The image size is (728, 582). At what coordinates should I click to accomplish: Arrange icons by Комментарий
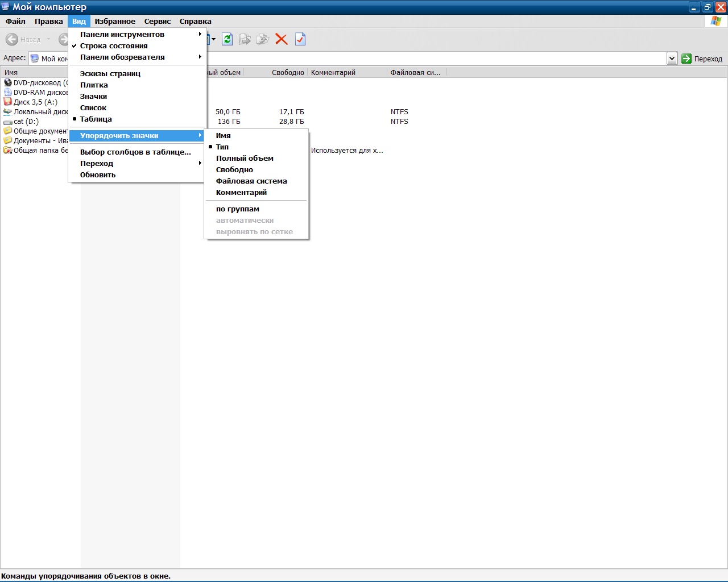click(x=257, y=192)
